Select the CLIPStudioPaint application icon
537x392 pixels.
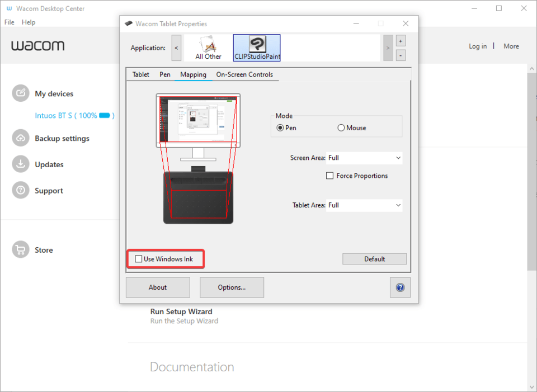[256, 48]
